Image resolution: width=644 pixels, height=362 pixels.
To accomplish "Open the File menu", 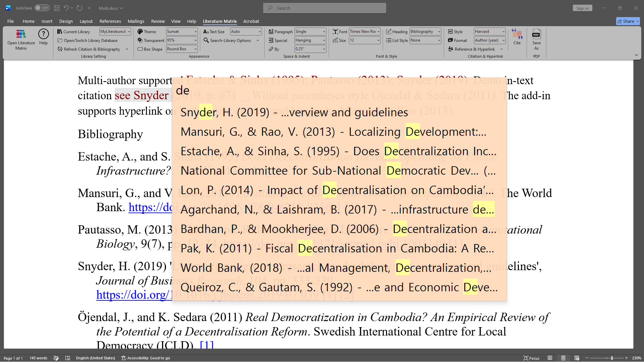I will coord(10,21).
